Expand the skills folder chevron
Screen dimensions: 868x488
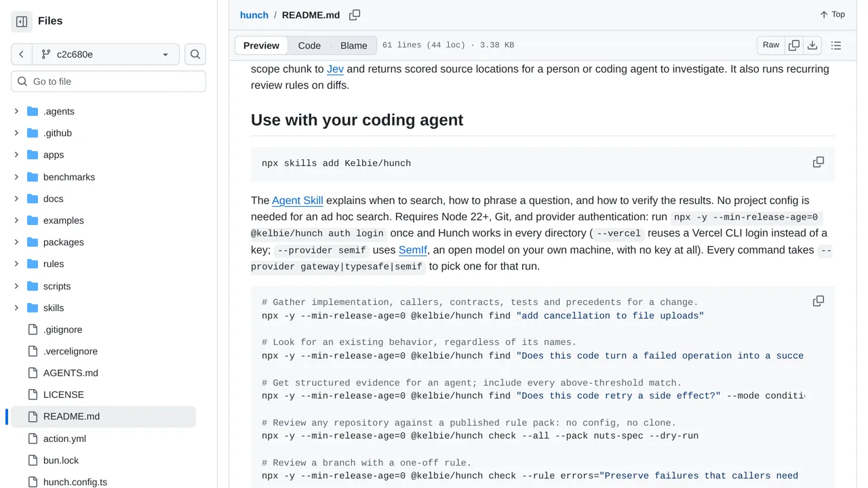pos(16,308)
